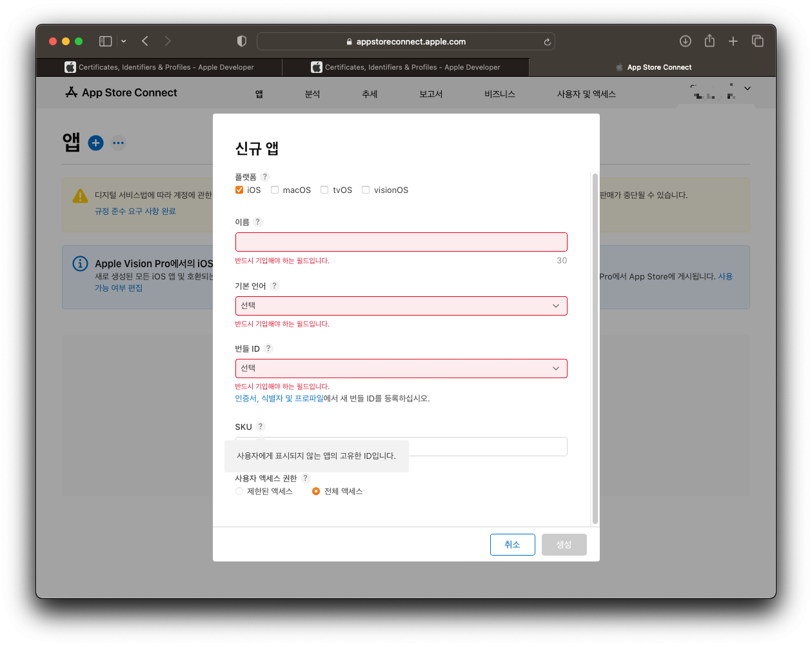Open the 사용자 및 액세스 menu item
This screenshot has height=646, width=812.
(586, 94)
